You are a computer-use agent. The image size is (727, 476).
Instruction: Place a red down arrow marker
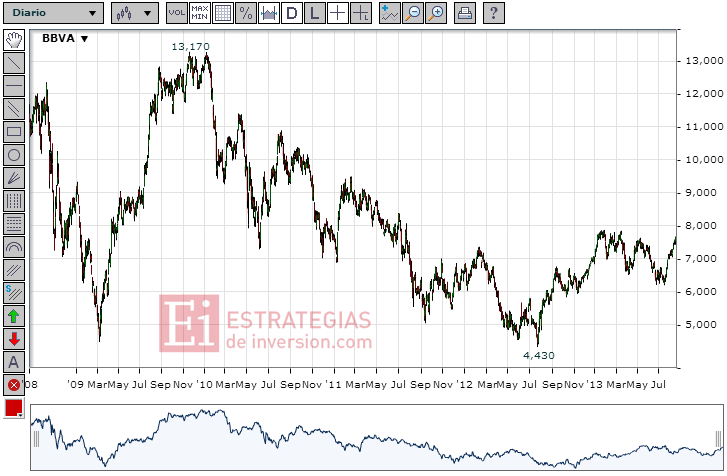[14, 339]
